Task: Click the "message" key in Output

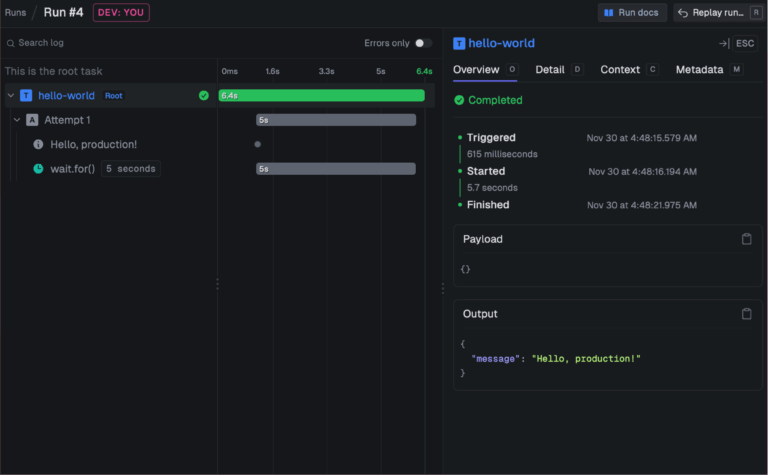Action: point(495,359)
